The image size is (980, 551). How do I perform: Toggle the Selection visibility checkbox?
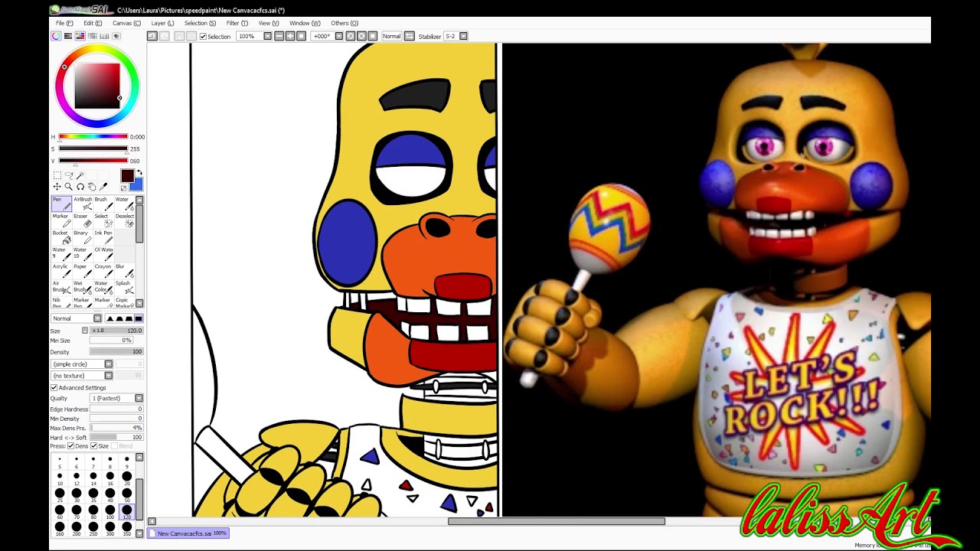click(203, 36)
